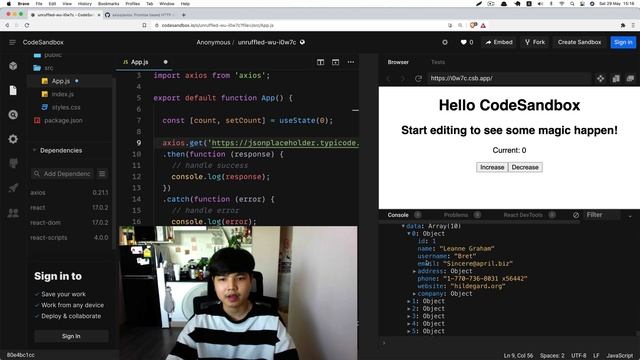
Task: Click the JavaScript language status bar entry
Action: [x=619, y=356]
